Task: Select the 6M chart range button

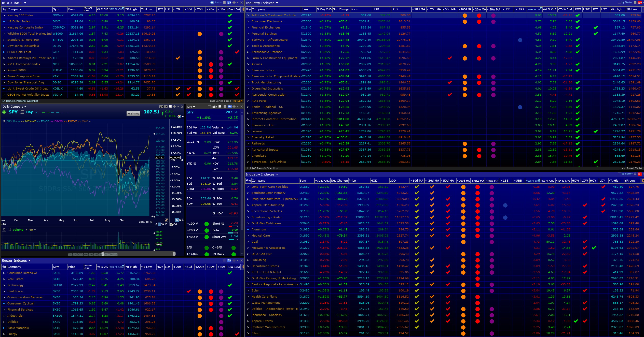Action: [x=86, y=255]
